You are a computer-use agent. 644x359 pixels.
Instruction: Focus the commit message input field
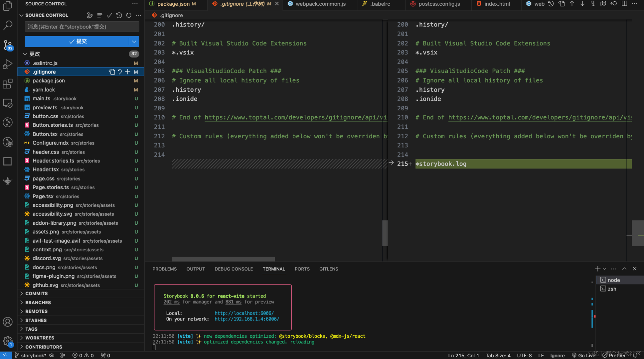point(82,27)
